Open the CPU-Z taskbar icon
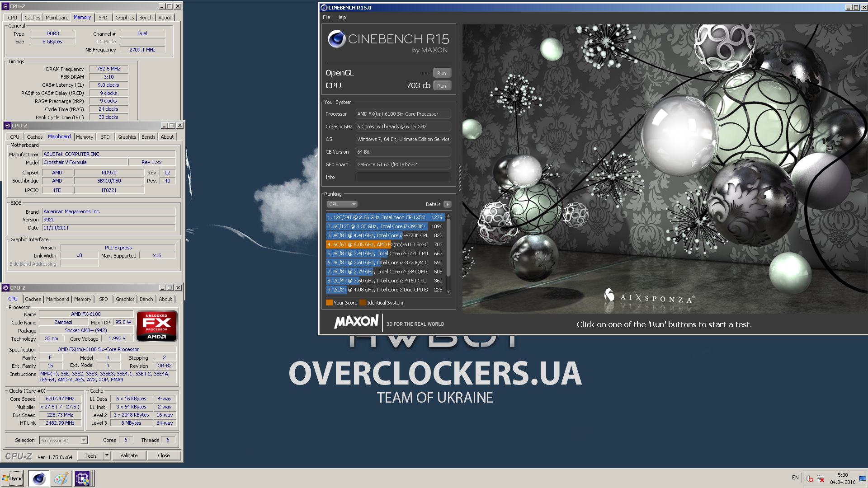This screenshot has height=488, width=868. (x=83, y=478)
